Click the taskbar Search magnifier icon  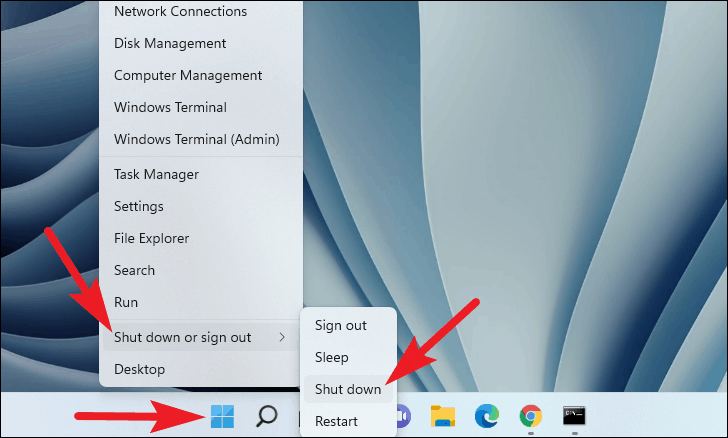pyautogui.click(x=267, y=416)
